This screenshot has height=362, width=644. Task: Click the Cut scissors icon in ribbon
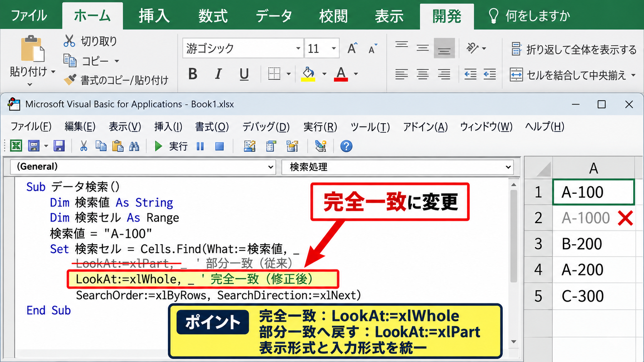(x=69, y=41)
